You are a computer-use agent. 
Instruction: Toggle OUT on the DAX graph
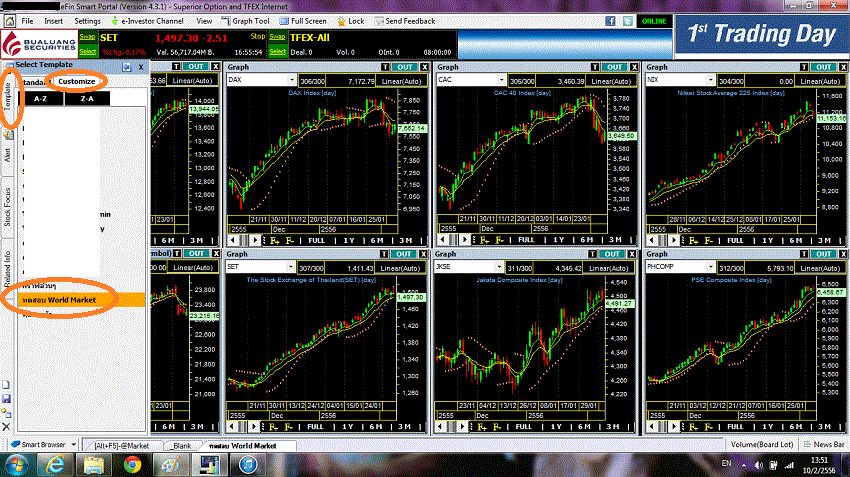click(x=404, y=67)
